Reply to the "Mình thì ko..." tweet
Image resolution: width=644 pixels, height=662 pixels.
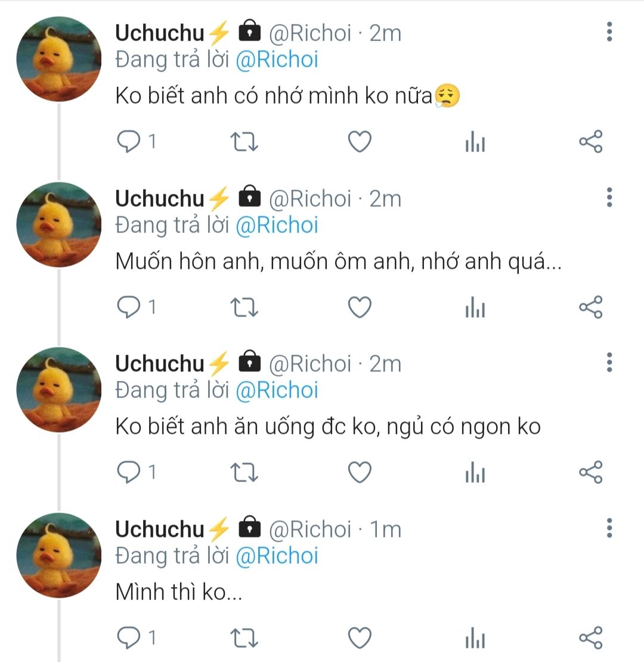click(x=128, y=638)
